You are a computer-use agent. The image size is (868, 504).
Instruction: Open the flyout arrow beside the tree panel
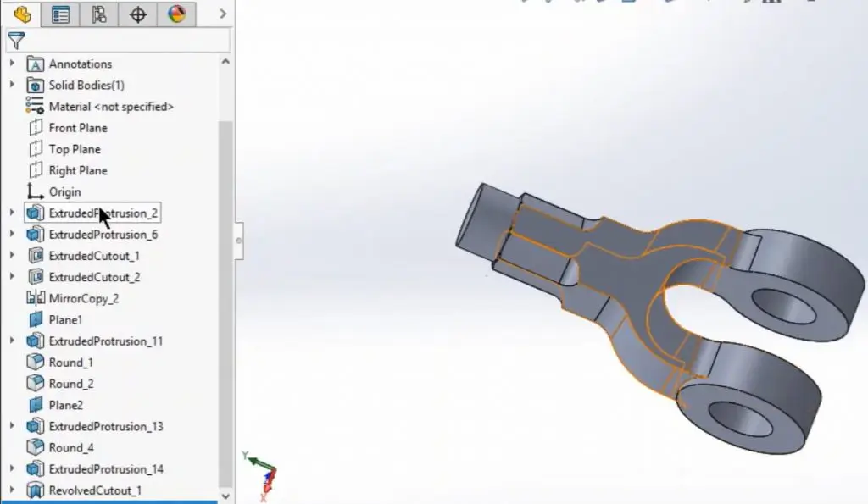point(239,242)
